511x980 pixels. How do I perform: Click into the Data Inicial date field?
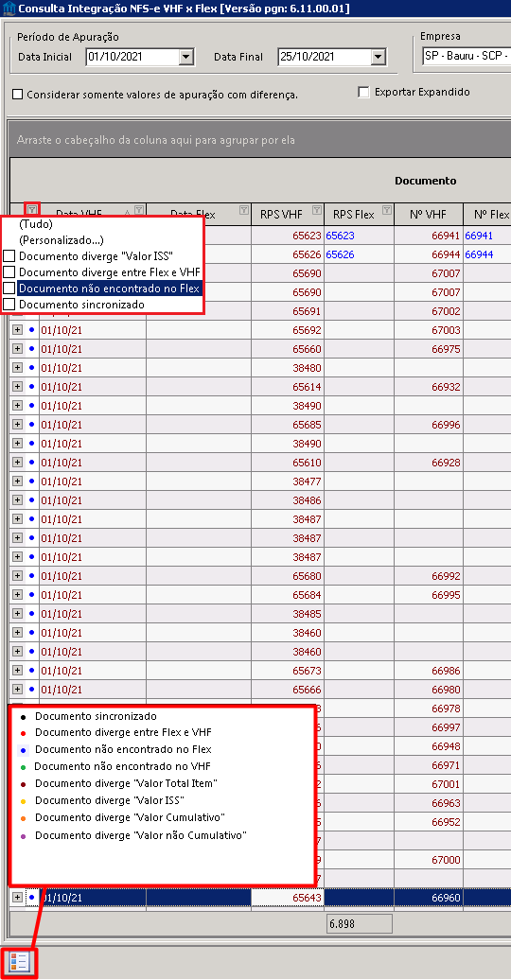coord(132,57)
